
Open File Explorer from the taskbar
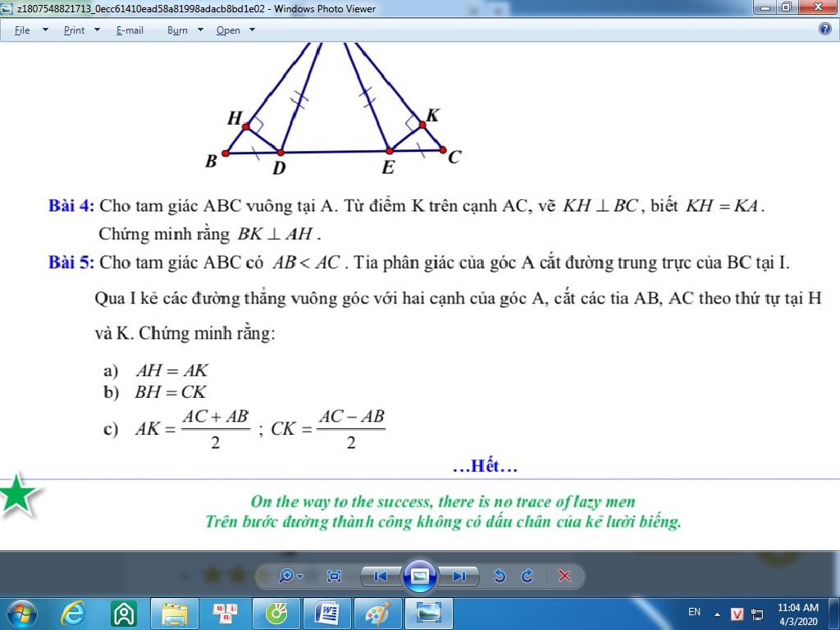pos(175,614)
